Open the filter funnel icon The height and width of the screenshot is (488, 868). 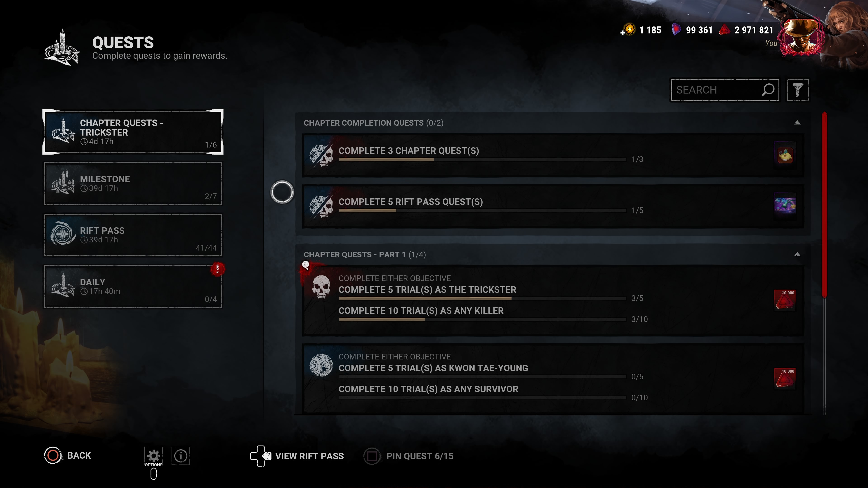point(797,90)
